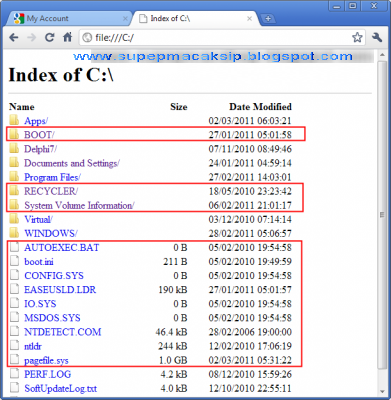391x400 pixels.
Task: Click folder icon beside Documents and Settings/
Action: (x=14, y=162)
